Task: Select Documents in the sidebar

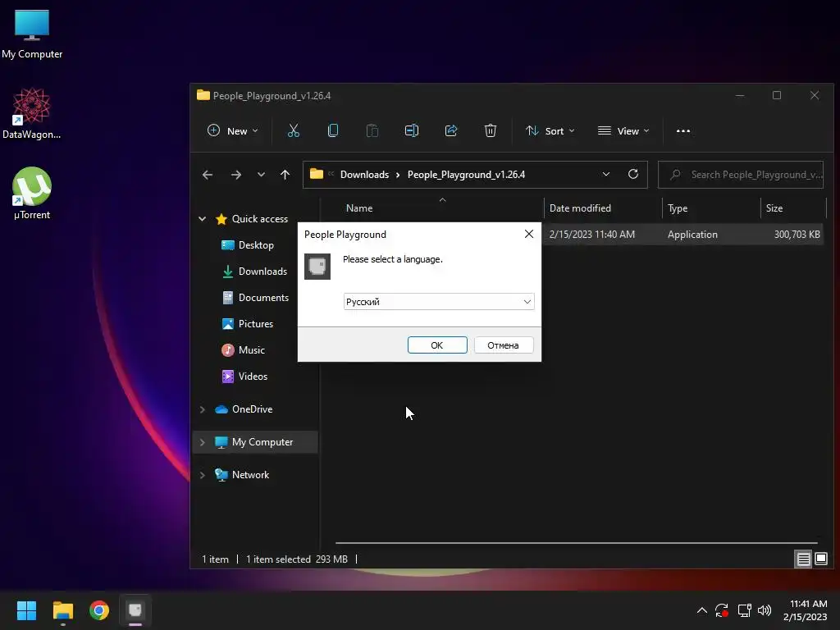Action: point(263,297)
